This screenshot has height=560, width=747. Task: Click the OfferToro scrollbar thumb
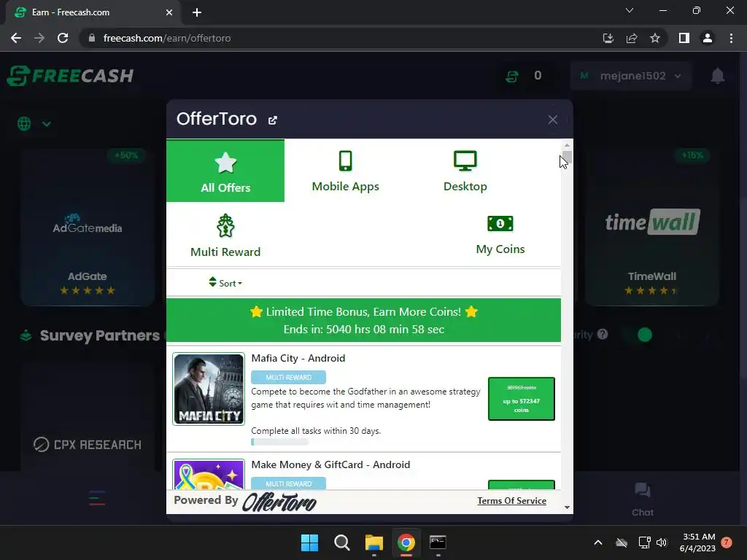[567, 157]
